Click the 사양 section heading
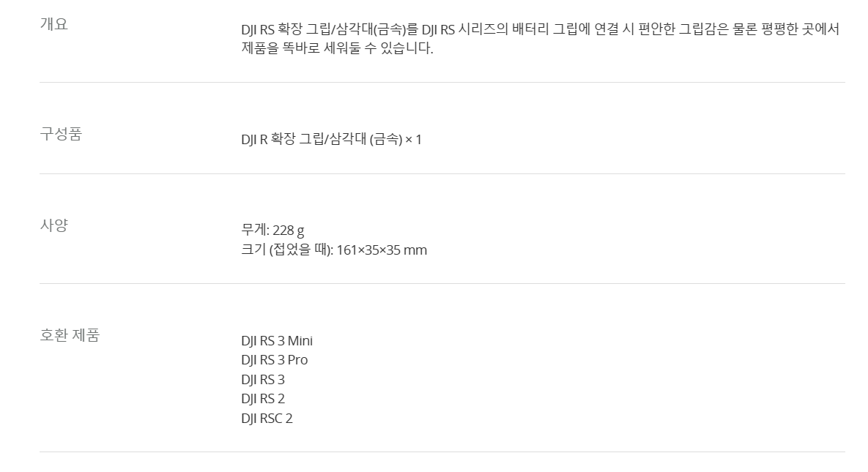Screen dimensions: 868x472 coord(53,225)
